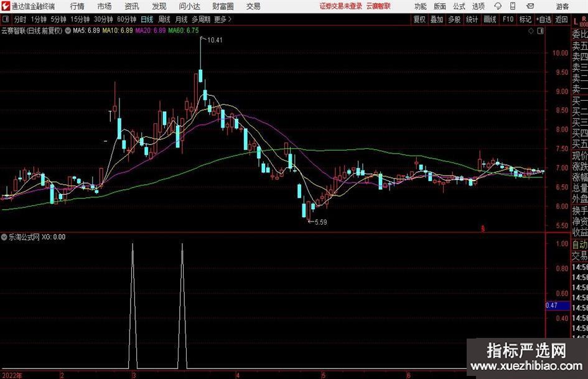Click the MA5: 6.89 indicator label

point(86,30)
